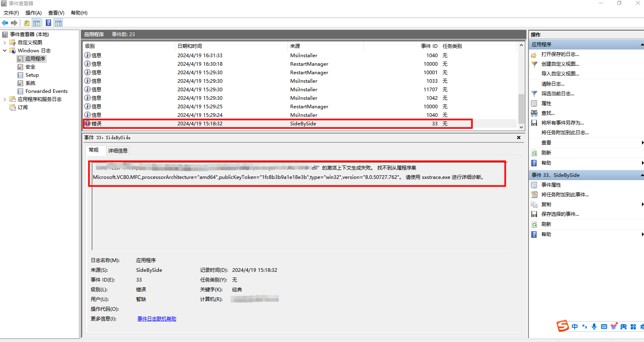Click 保存选择的事件 action
The width and height of the screenshot is (644, 342).
[x=560, y=214]
